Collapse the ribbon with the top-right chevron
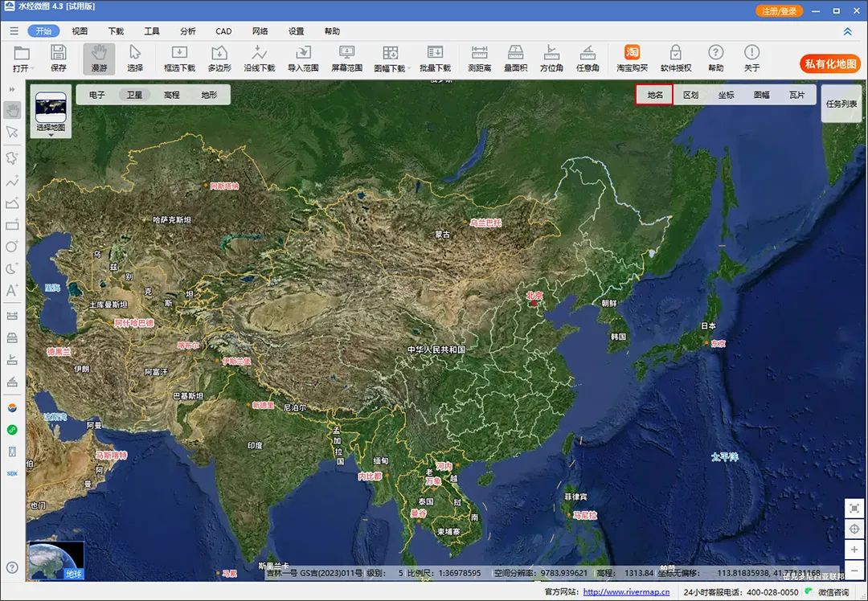 pos(847,31)
